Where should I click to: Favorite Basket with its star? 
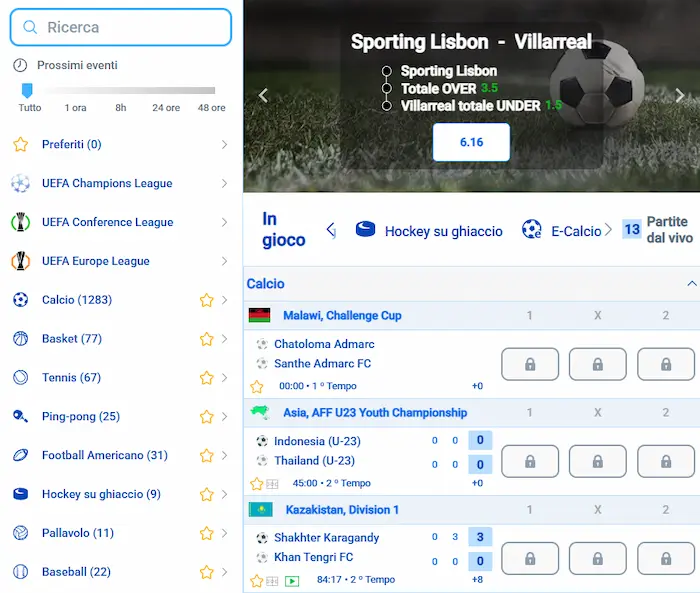pyautogui.click(x=206, y=339)
